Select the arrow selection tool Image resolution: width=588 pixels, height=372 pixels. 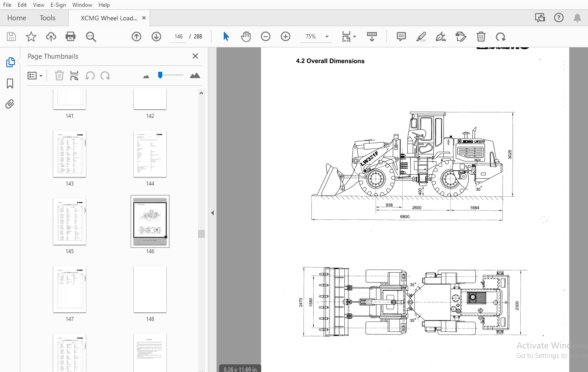coord(226,37)
